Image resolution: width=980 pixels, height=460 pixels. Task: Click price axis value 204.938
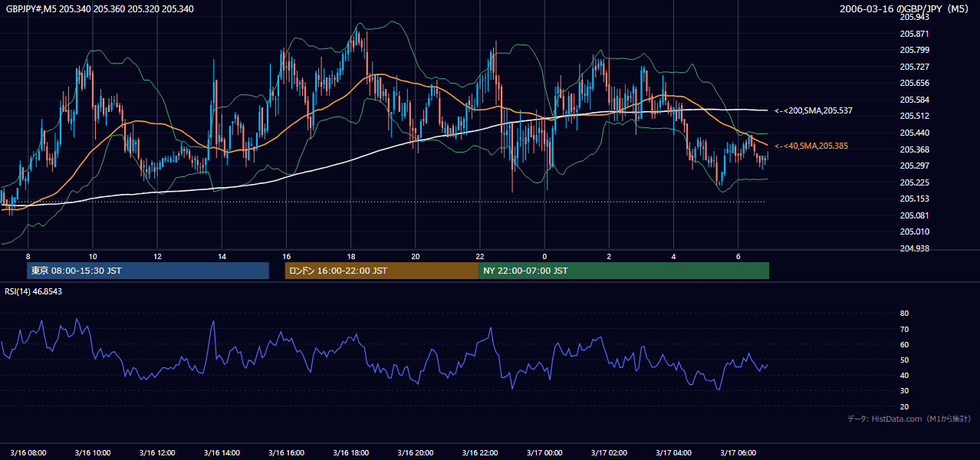[914, 248]
